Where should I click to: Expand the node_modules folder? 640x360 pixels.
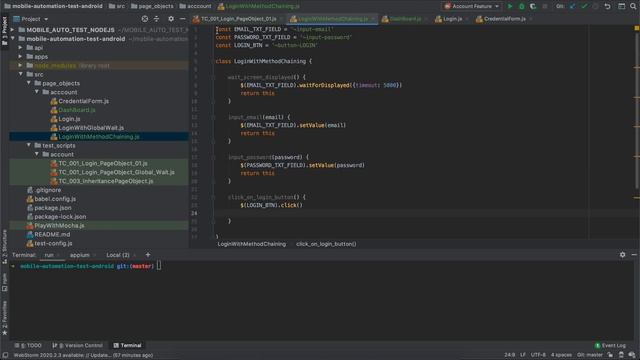[x=20, y=65]
